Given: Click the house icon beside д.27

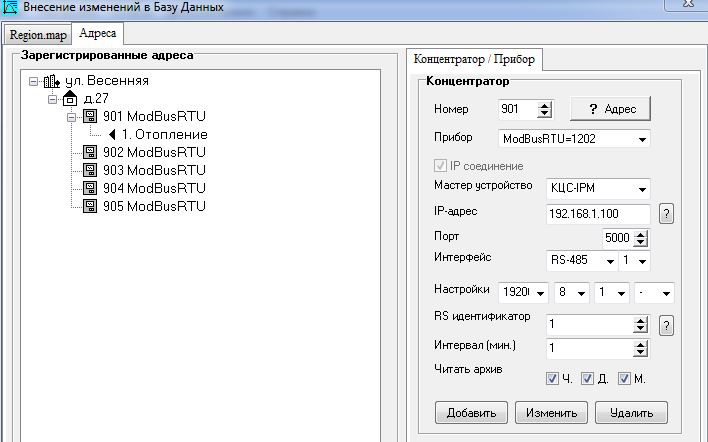Looking at the screenshot, I should click(70, 99).
